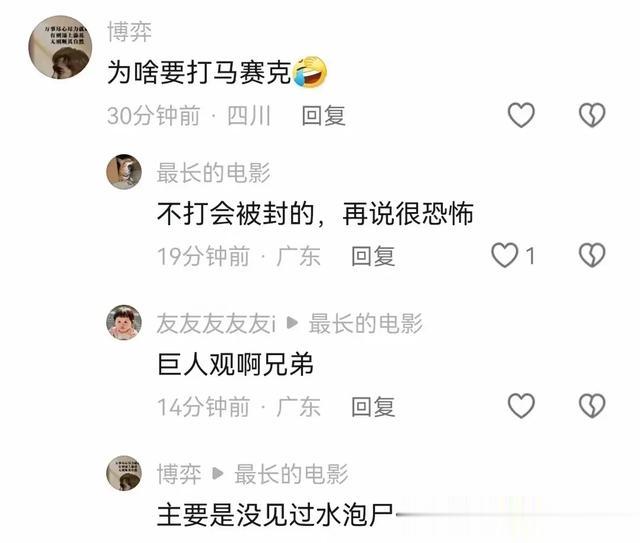Dislike the reply '不打会被封的，再说很恐怖'
Image resolution: width=640 pixels, height=543 pixels.
point(592,256)
